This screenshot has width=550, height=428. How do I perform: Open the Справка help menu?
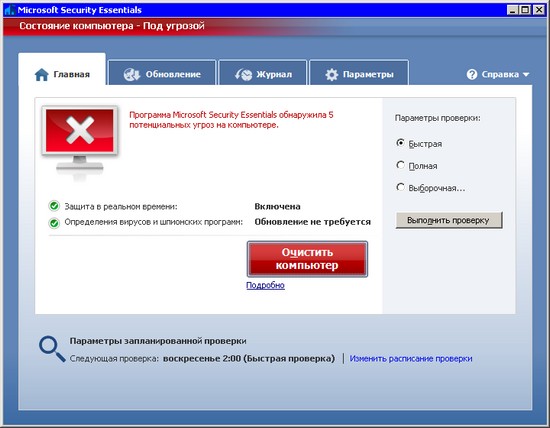[498, 74]
